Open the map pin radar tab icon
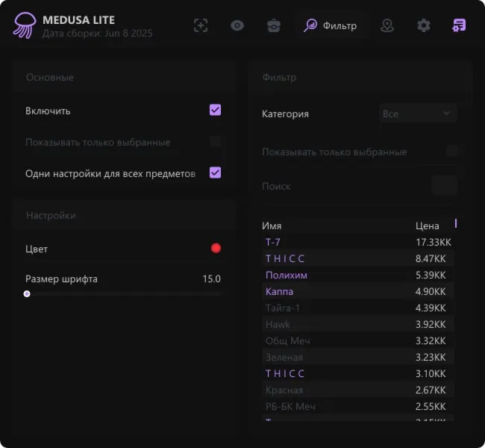 coord(387,25)
